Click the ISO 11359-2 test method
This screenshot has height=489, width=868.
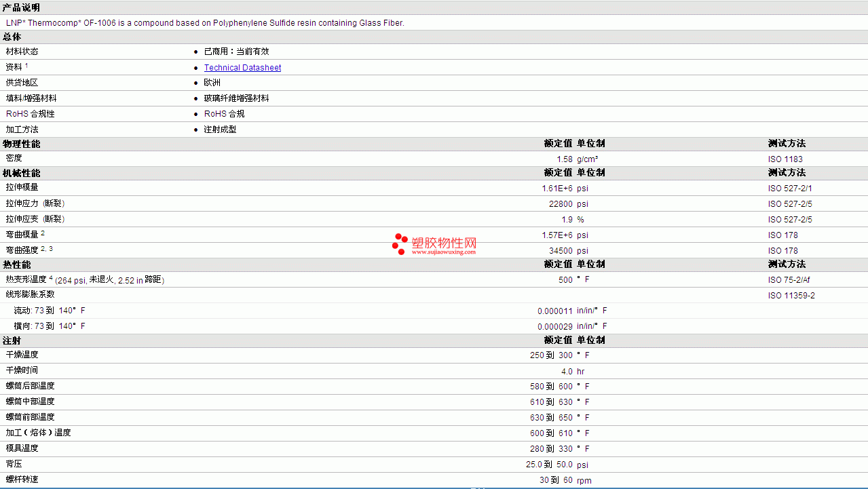pos(792,296)
